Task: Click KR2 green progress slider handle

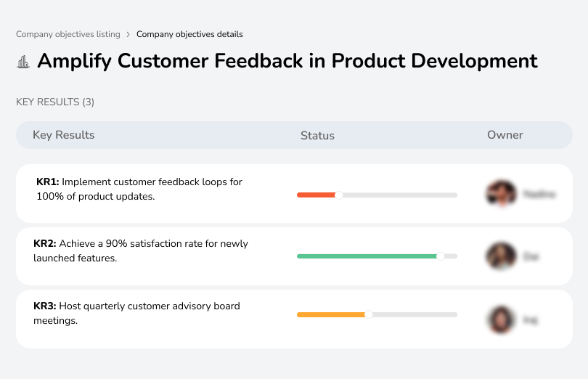Action: pos(441,256)
